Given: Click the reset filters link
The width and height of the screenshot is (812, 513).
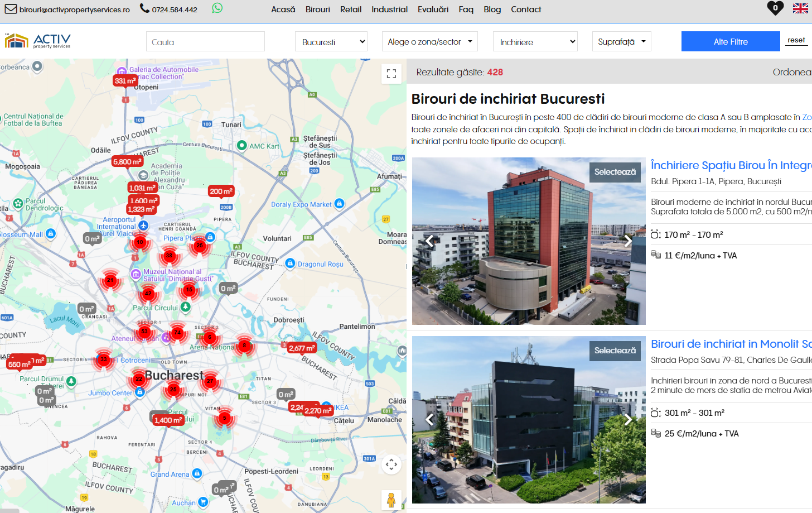Looking at the screenshot, I should pos(796,40).
